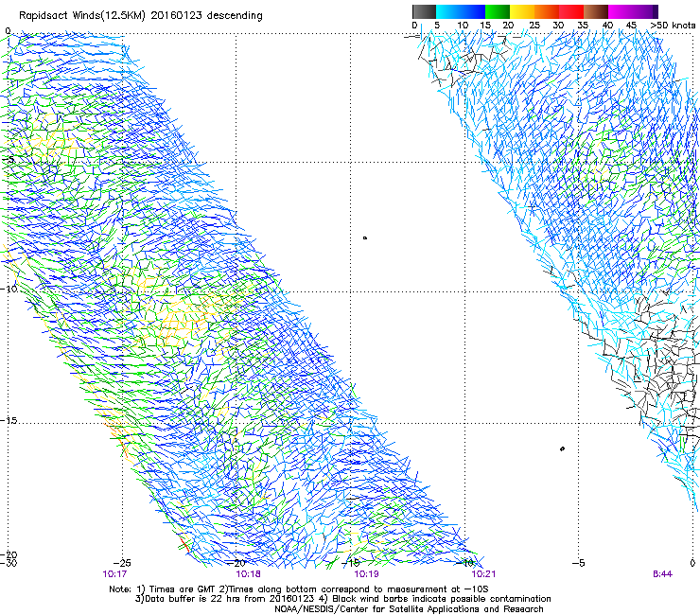The image size is (700, 615).
Task: Select the '30' label under the color legend
Action: click(x=558, y=26)
